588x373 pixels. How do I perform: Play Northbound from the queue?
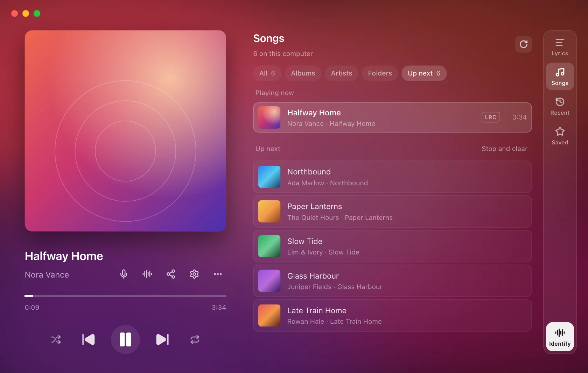point(392,177)
